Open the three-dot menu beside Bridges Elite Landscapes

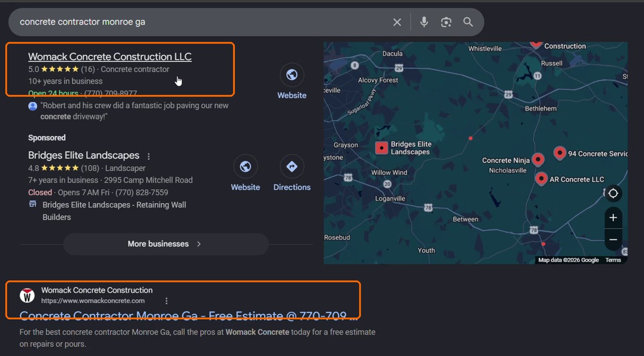tap(149, 157)
